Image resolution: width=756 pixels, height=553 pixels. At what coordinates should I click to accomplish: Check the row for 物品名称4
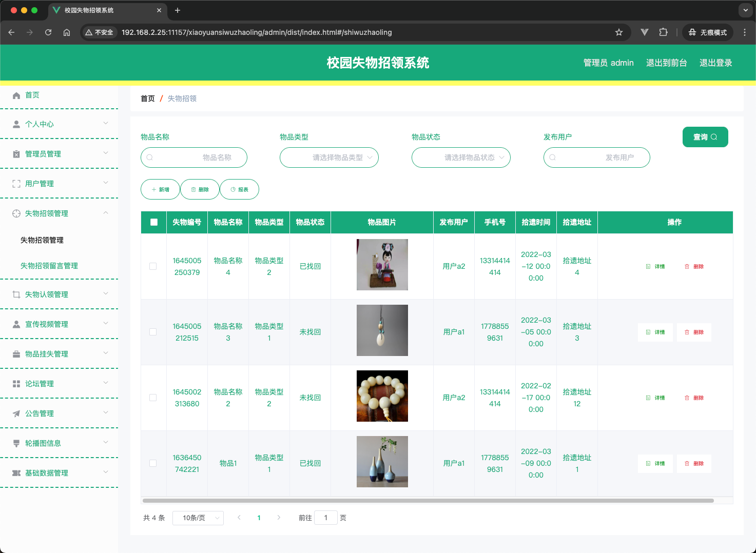(153, 266)
